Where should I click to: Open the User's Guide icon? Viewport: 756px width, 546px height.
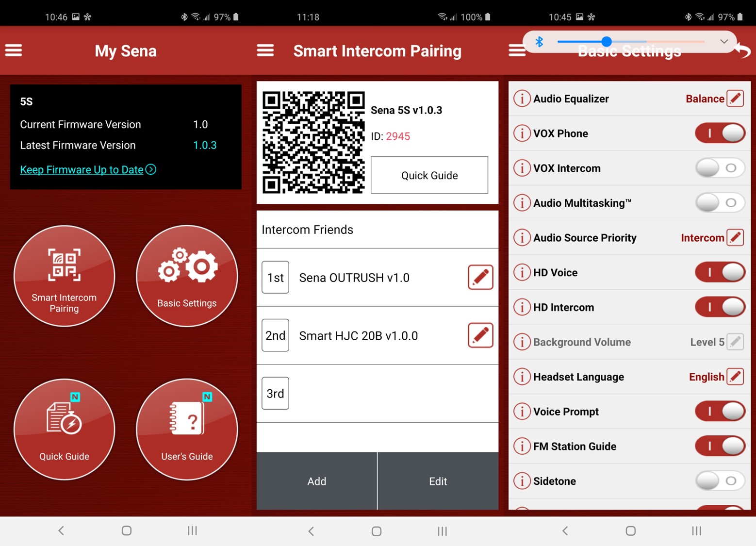[187, 429]
